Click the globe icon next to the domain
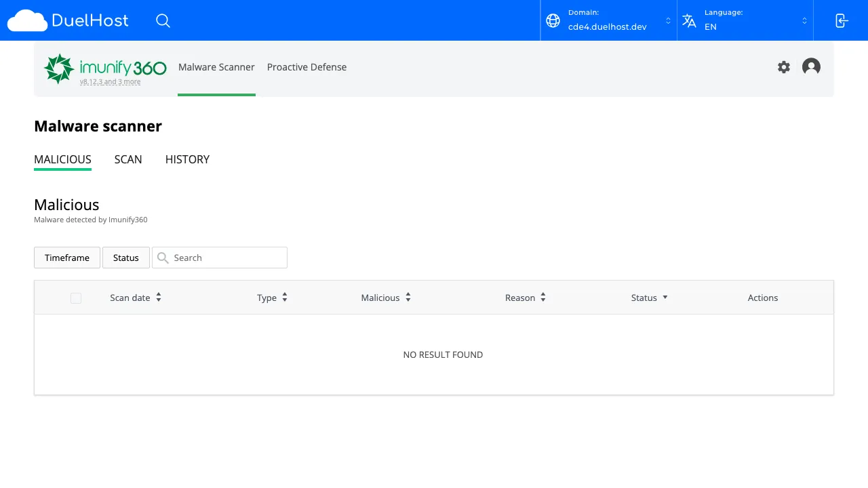868x488 pixels. tap(553, 21)
